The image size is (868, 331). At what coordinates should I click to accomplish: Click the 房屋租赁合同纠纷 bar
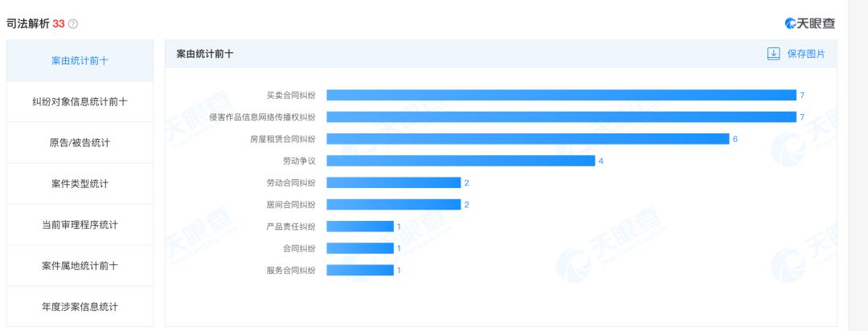click(x=527, y=139)
